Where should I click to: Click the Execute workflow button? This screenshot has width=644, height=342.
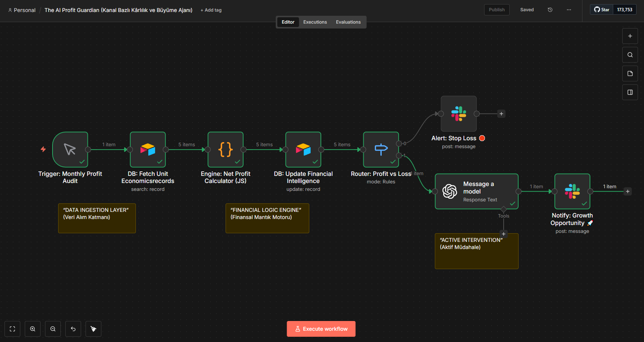click(321, 329)
